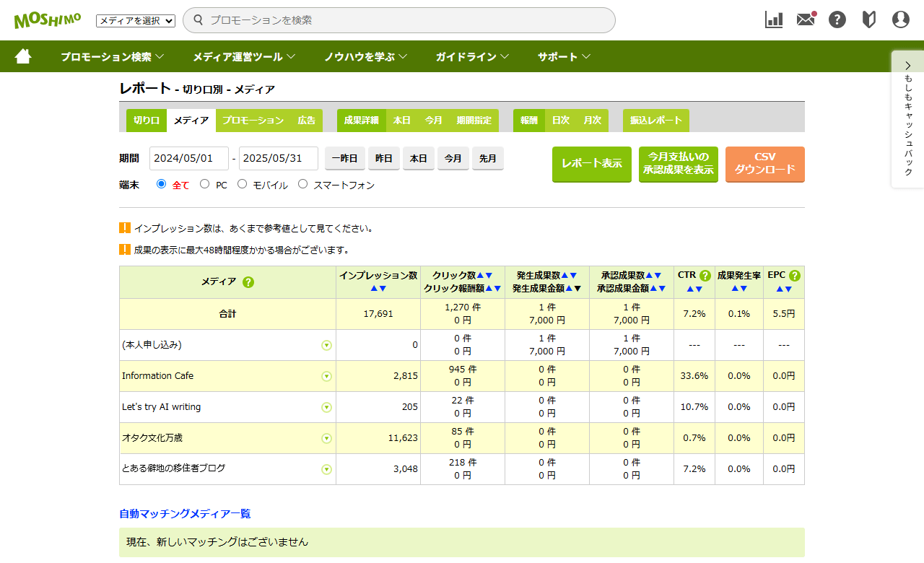This screenshot has height=563, width=924.
Task: Click the home icon in navigation bar
Action: point(23,56)
